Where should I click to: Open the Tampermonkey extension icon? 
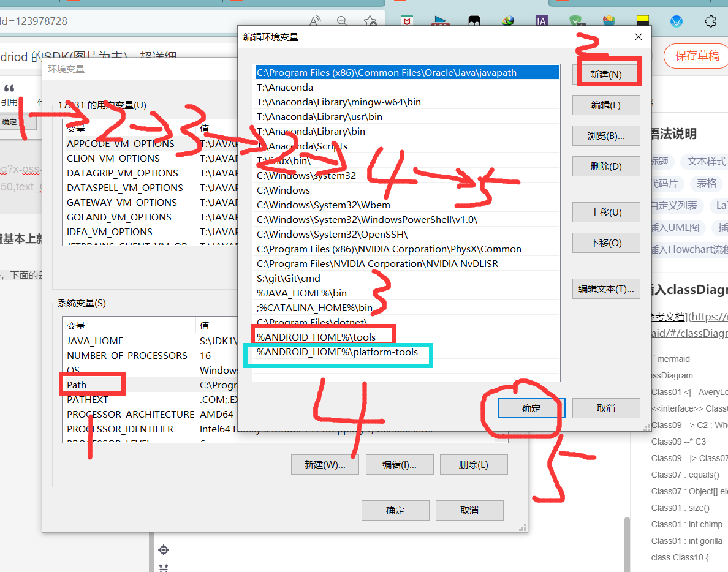point(474,21)
